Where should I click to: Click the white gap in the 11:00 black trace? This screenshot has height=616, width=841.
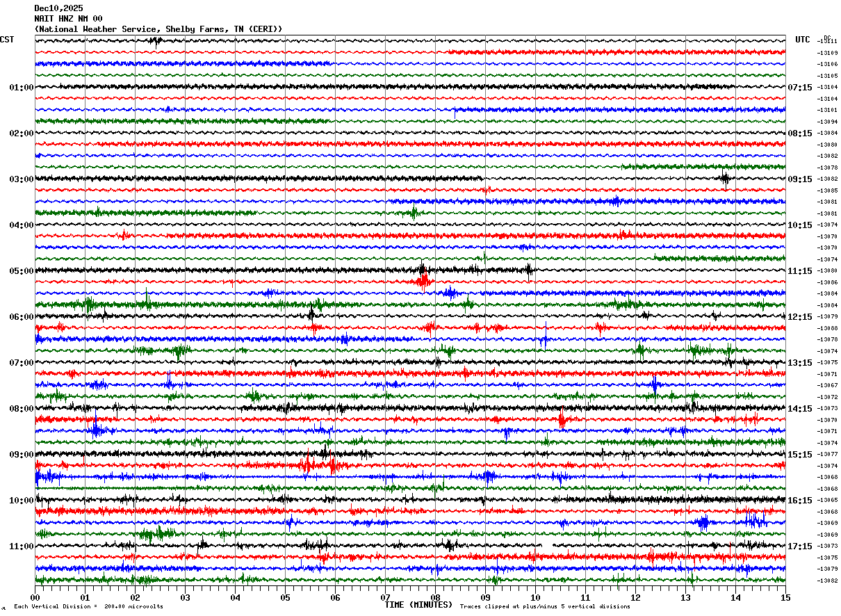click(548, 546)
